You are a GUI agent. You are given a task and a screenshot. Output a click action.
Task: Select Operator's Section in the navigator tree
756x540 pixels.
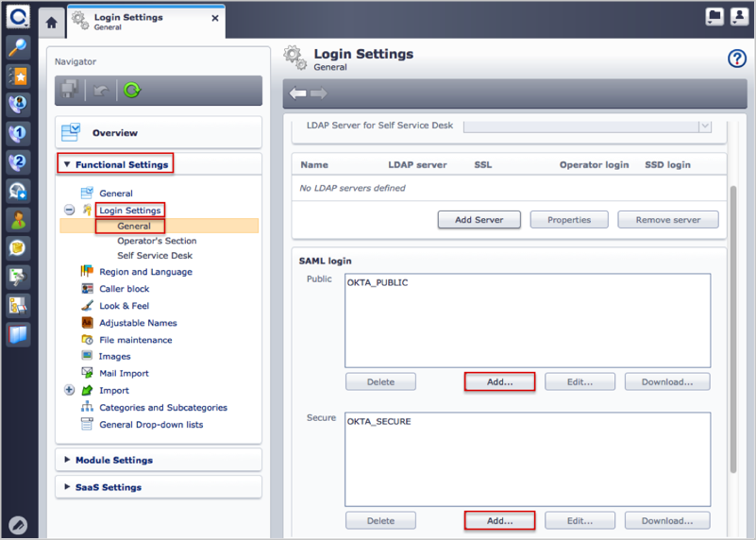click(157, 241)
